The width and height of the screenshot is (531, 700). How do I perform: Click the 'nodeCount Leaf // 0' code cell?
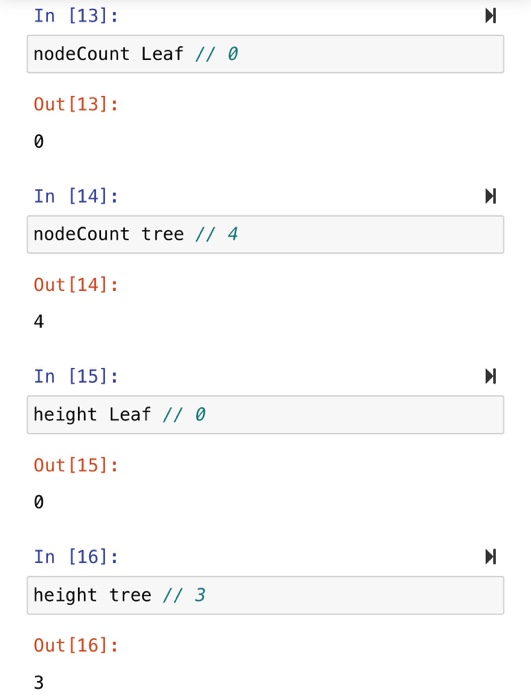(x=265, y=54)
